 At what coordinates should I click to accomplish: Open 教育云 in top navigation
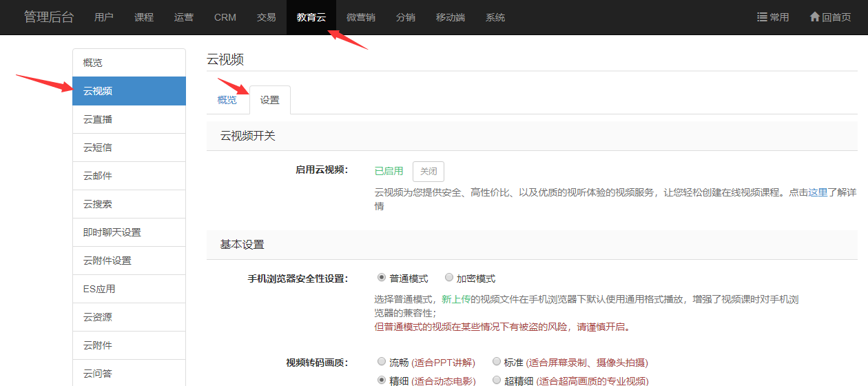pos(311,17)
